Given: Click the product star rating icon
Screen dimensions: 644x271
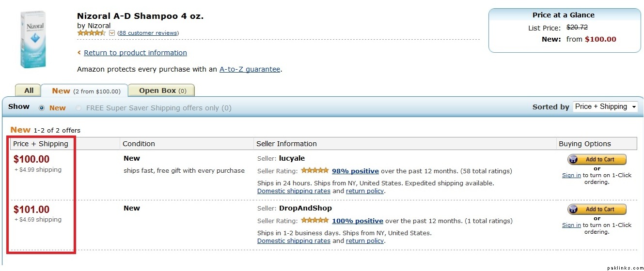Looking at the screenshot, I should [91, 33].
